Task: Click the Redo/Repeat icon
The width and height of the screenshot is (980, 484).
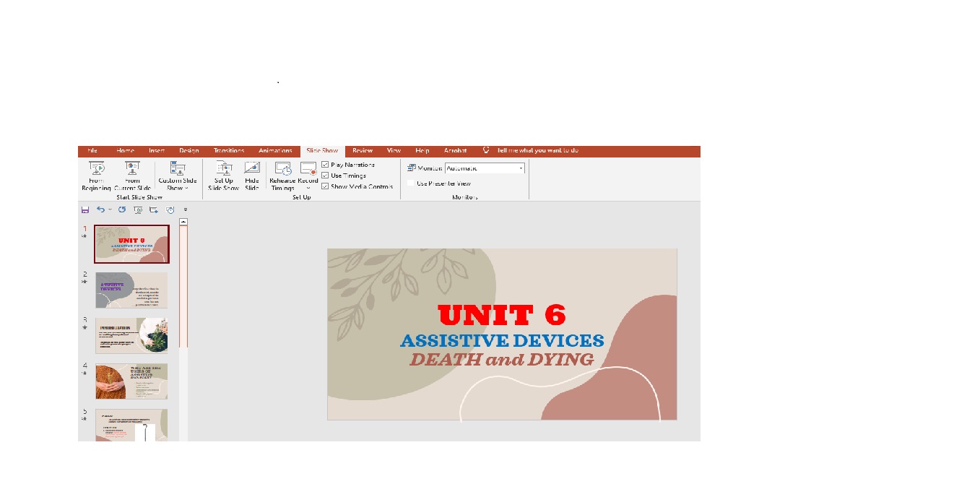Action: coord(122,209)
